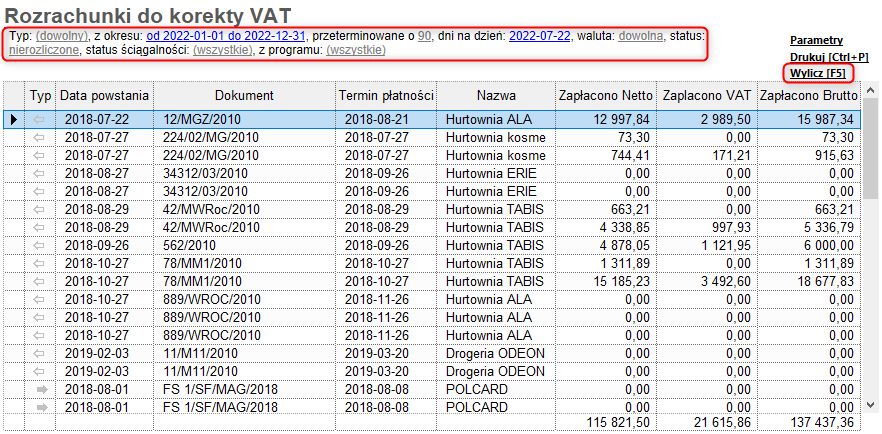The image size is (882, 434).
Task: Click net amount 4 878,05
Action: click(x=625, y=246)
